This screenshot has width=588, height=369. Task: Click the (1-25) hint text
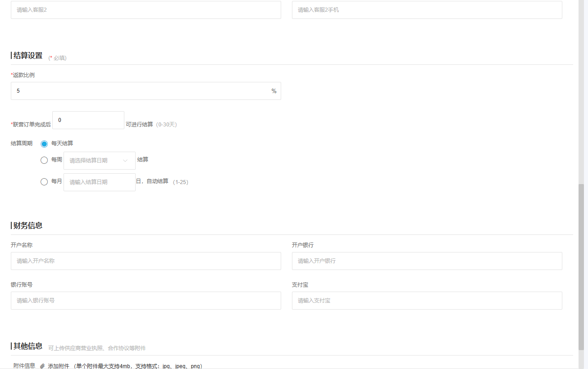coord(181,182)
